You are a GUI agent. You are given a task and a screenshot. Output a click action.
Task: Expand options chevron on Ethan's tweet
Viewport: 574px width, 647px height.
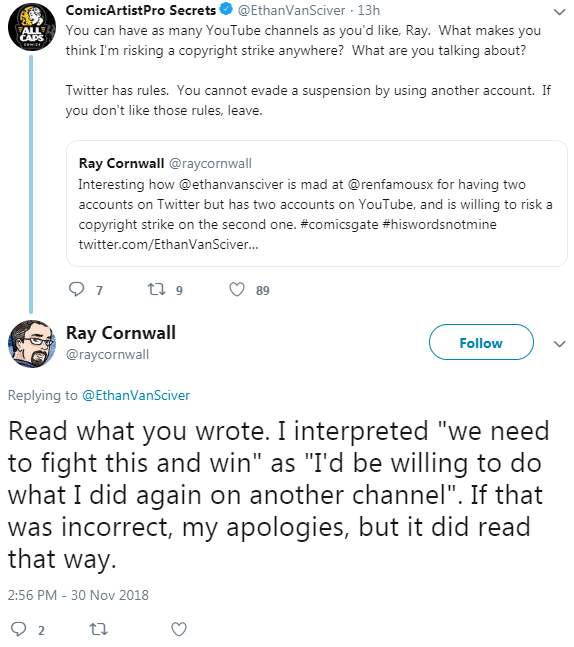(559, 12)
